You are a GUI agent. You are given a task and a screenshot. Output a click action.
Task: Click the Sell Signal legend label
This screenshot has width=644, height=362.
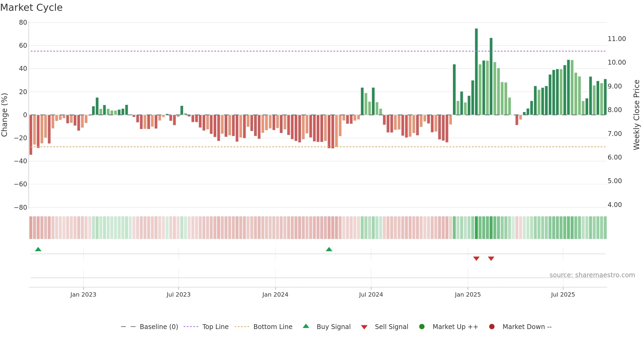click(391, 327)
